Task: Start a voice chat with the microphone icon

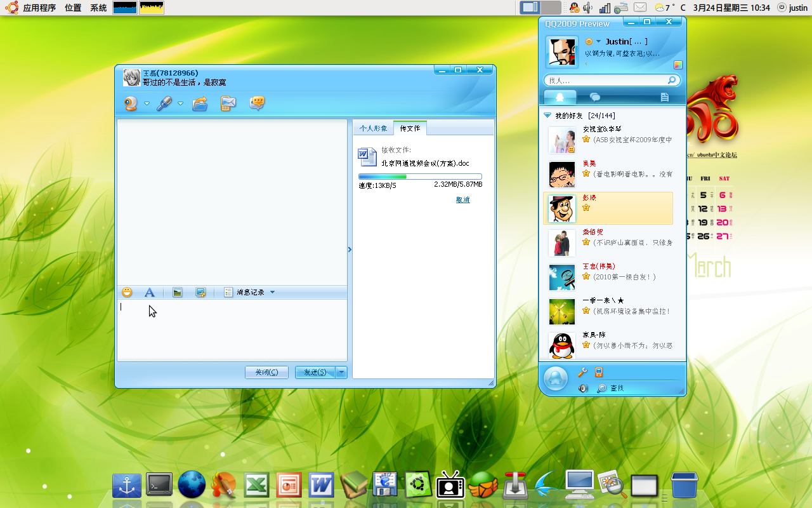Action: tap(164, 104)
